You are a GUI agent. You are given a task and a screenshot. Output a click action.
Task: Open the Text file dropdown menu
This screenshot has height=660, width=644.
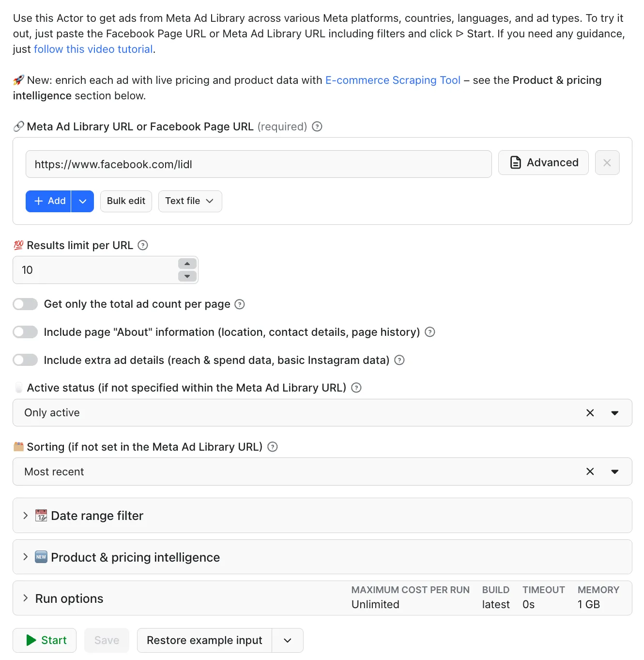tap(190, 201)
